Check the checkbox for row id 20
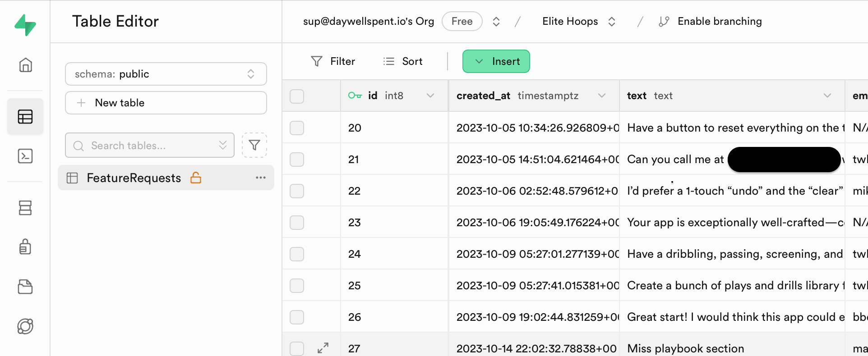Screen dimensions: 868x356 click(297, 128)
